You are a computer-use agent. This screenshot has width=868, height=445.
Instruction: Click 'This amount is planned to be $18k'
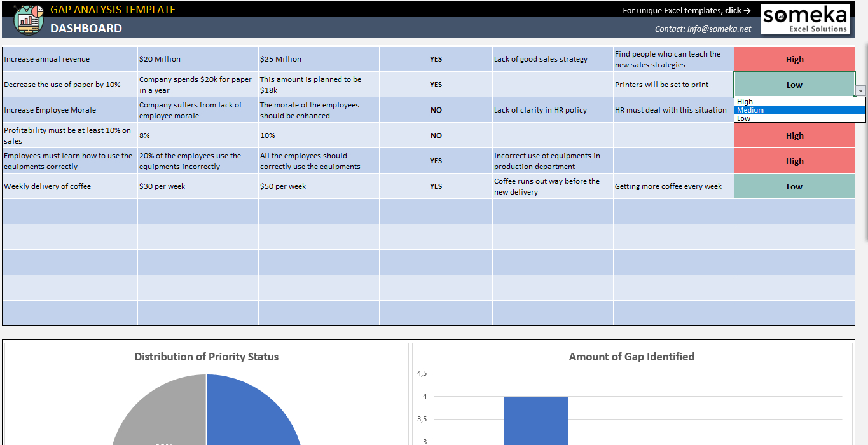319,85
